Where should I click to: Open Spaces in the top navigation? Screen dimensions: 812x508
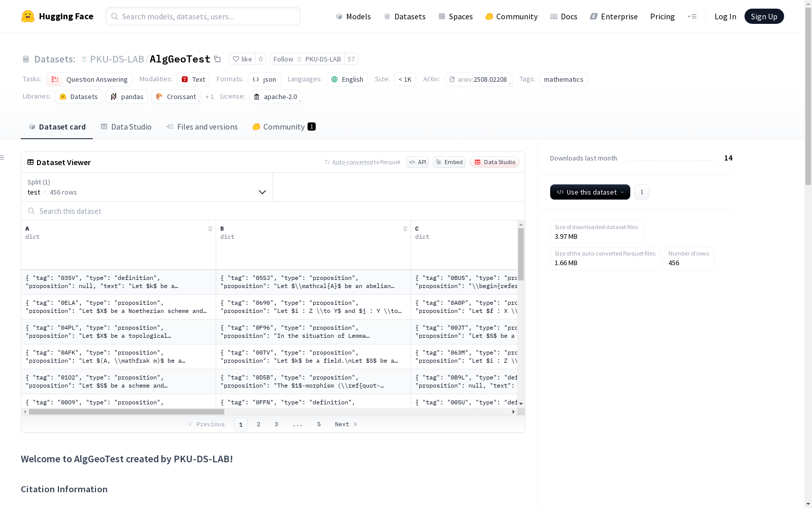[x=455, y=16]
